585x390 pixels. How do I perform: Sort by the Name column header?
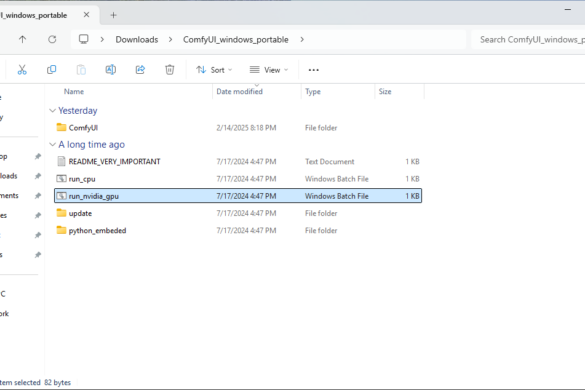pyautogui.click(x=74, y=91)
